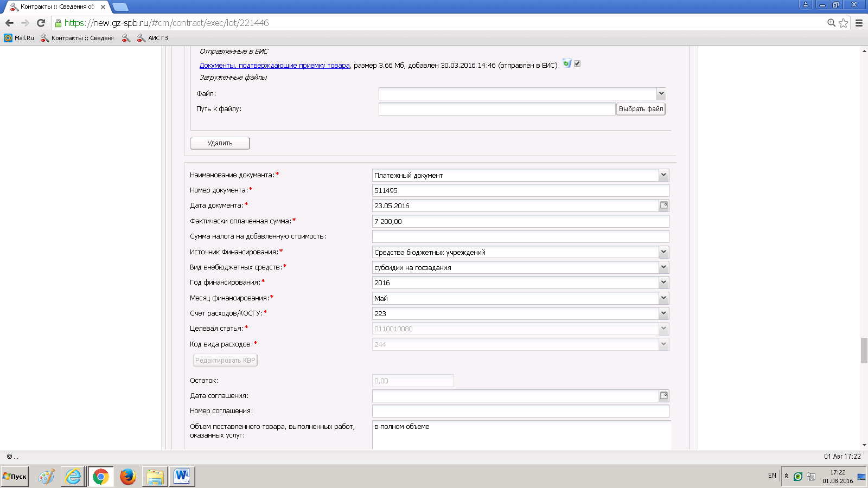868x488 pixels.
Task: Open Код вида расходов dropdown
Action: pyautogui.click(x=664, y=344)
